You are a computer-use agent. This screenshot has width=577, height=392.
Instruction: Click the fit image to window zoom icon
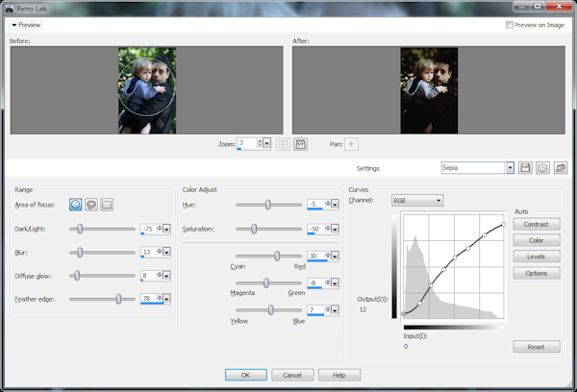[x=283, y=144]
